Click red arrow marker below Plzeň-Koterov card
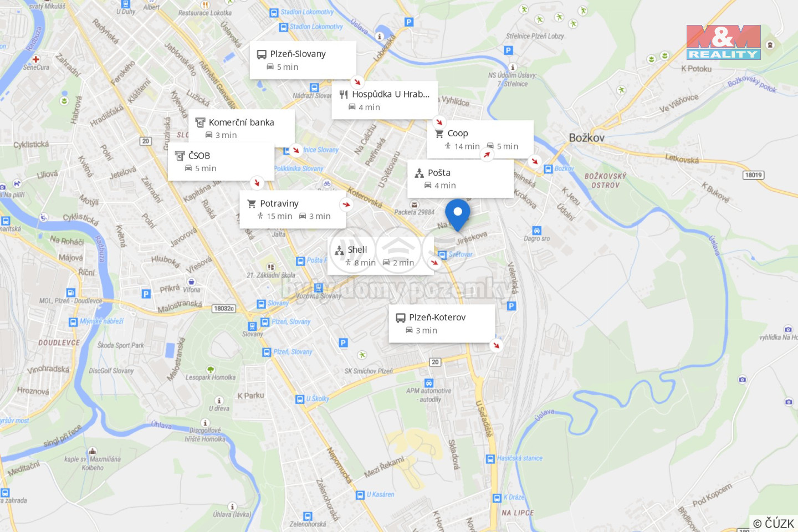The height and width of the screenshot is (532, 798). pos(496,345)
